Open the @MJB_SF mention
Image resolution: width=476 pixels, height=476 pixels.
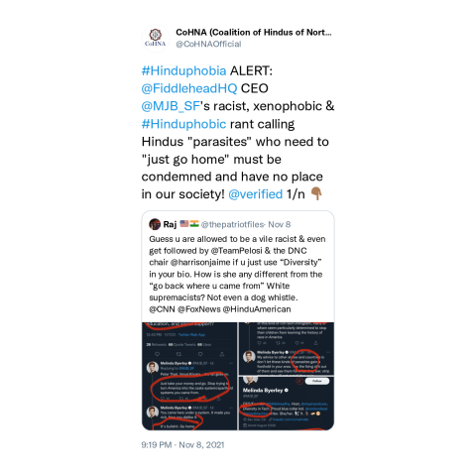pos(171,106)
